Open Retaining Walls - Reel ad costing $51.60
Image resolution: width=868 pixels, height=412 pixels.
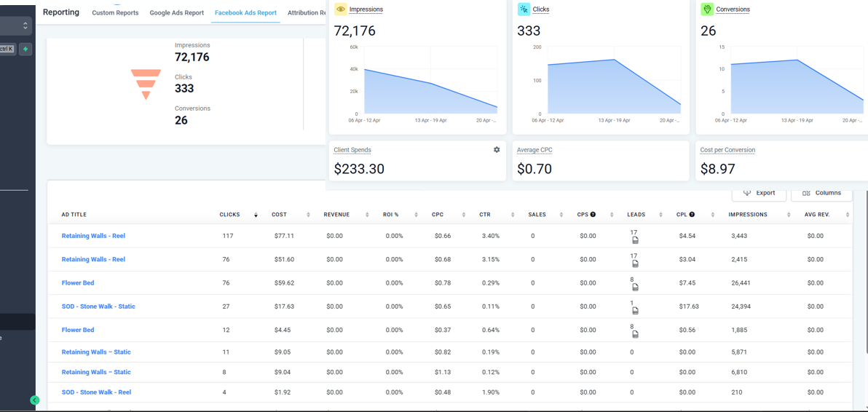[93, 259]
